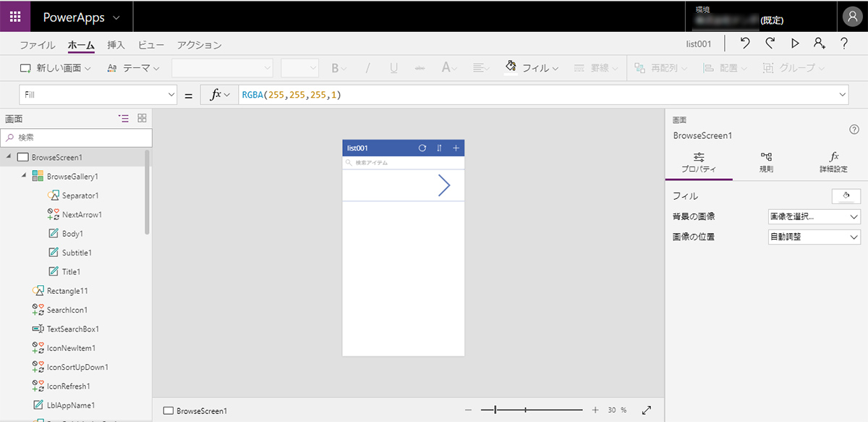Open the share user icon
The image size is (868, 422).
820,44
